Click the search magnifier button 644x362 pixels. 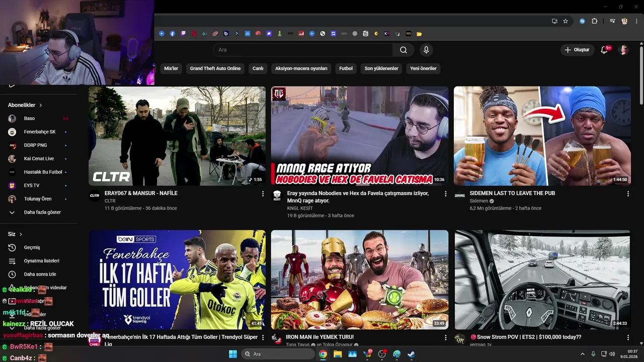coord(404,50)
